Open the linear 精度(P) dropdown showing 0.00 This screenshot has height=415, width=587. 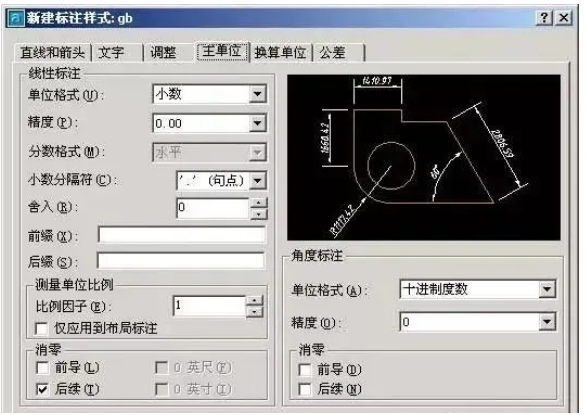coord(258,123)
